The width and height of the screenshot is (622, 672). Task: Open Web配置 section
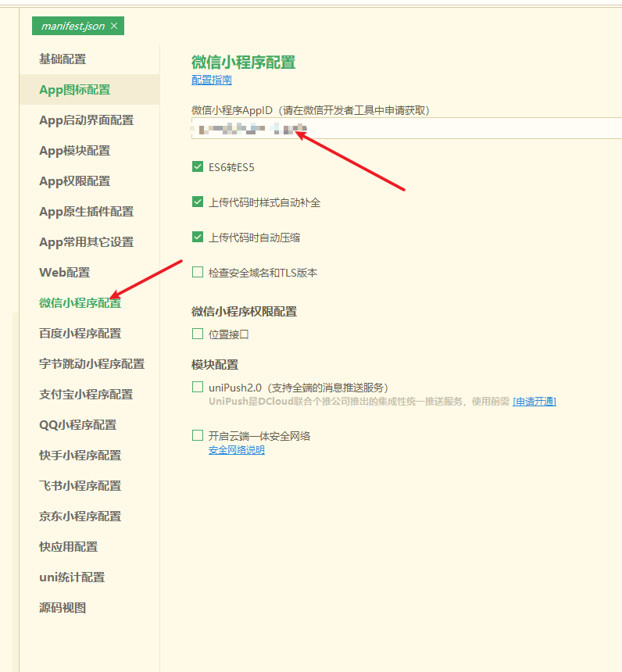coord(65,272)
